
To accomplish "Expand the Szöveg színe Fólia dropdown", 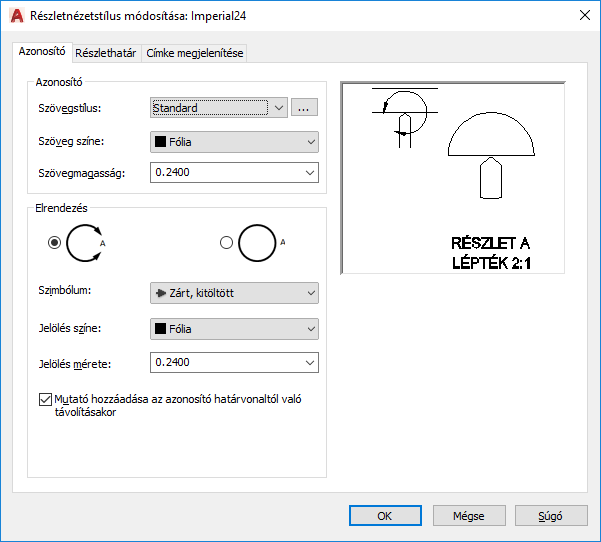I will [x=234, y=142].
